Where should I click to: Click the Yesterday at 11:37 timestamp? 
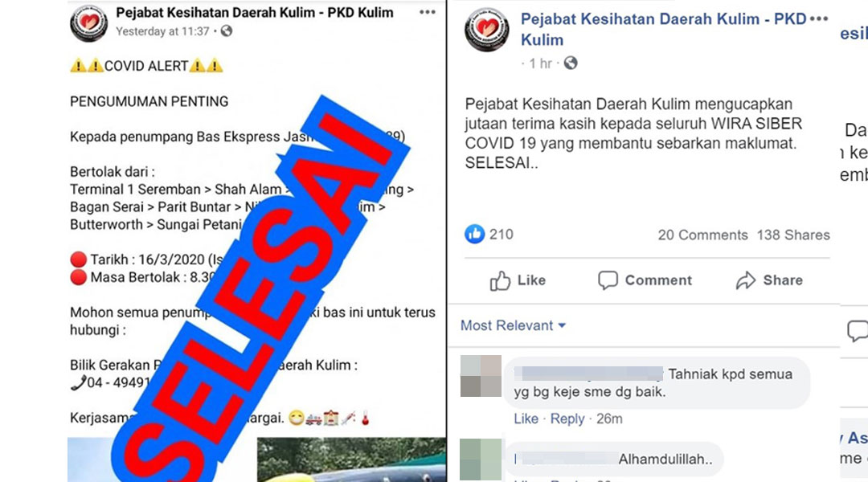click(162, 31)
